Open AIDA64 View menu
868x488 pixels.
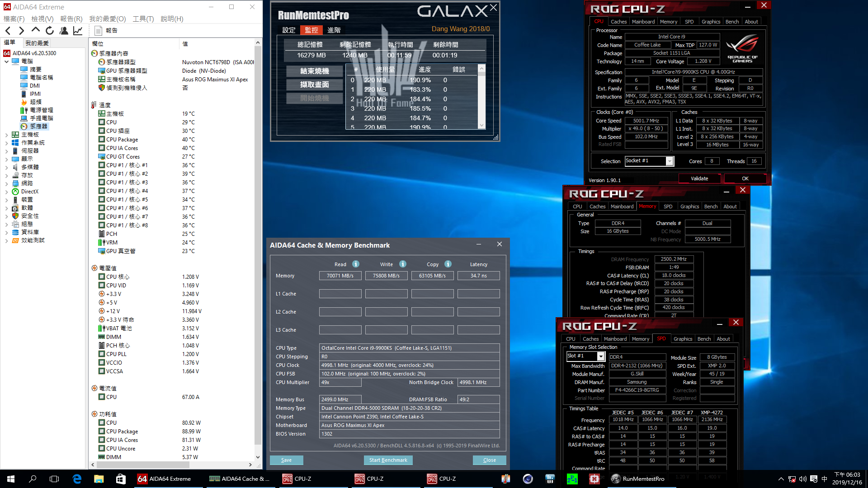(x=42, y=19)
